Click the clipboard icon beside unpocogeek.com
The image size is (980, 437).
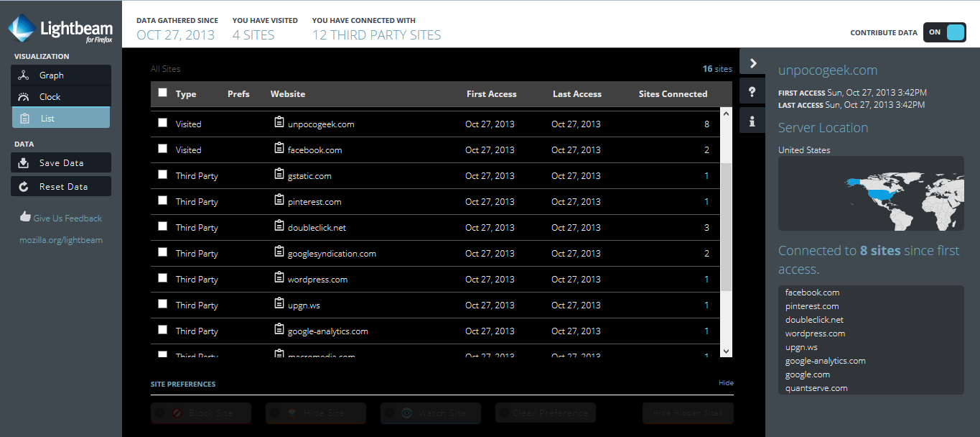[279, 123]
